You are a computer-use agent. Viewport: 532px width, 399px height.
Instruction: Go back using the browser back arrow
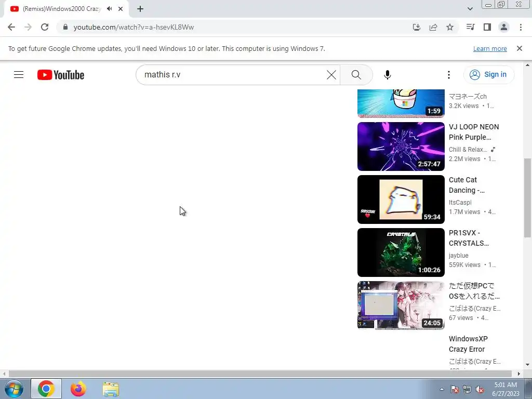(11, 27)
